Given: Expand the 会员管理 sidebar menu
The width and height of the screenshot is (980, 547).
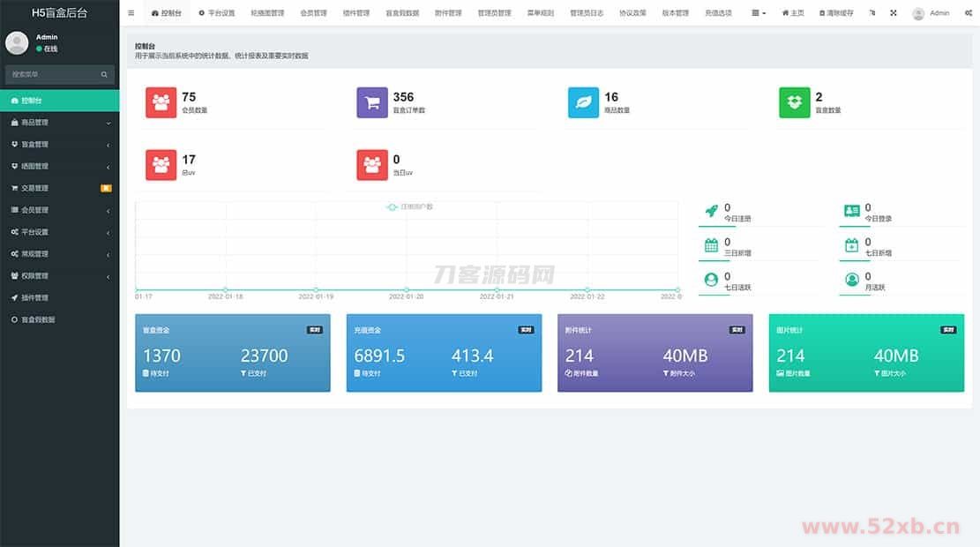Looking at the screenshot, I should coord(59,210).
